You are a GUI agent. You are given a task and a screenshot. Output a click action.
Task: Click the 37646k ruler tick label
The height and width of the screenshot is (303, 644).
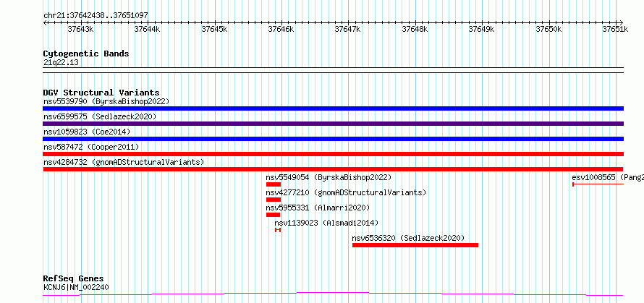[281, 29]
